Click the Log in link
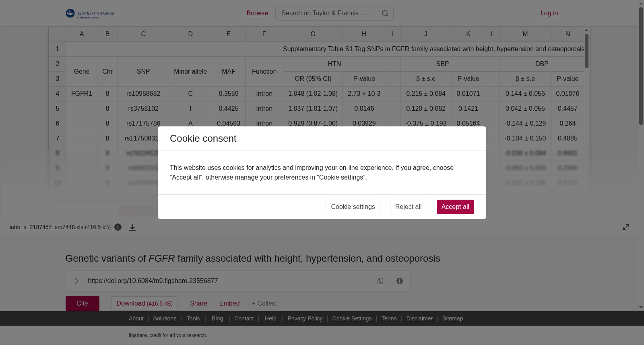This screenshot has width=644, height=345. pos(549,13)
